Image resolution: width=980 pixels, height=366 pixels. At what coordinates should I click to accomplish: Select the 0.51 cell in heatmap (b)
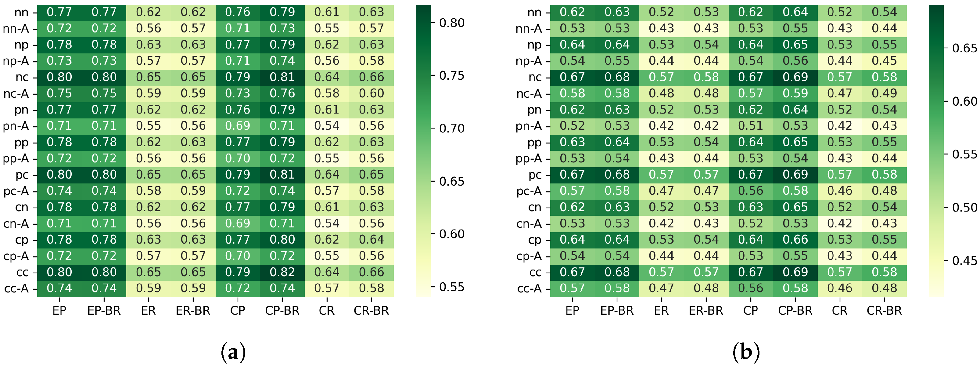coord(751,126)
